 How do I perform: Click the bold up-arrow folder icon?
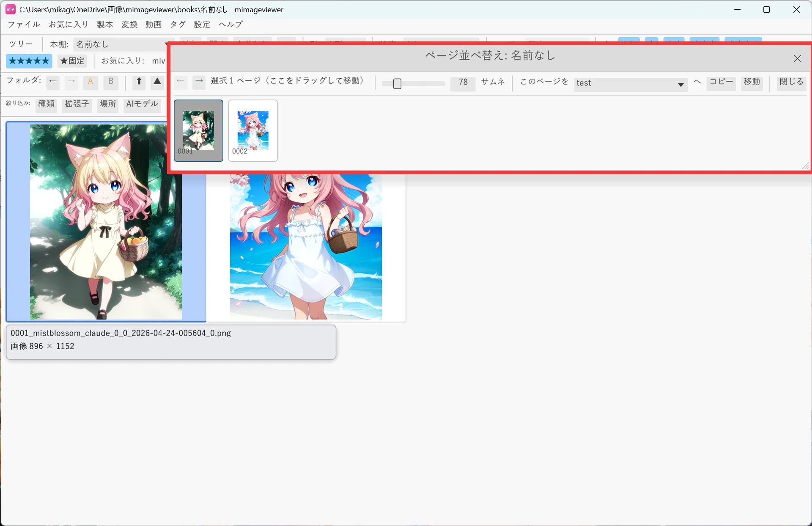(x=139, y=82)
